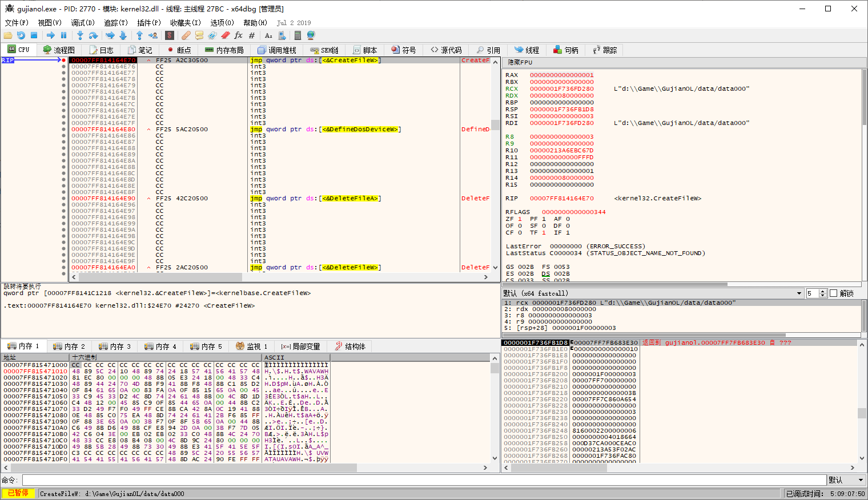Run to user code icon
The image size is (868, 500).
tap(152, 35)
